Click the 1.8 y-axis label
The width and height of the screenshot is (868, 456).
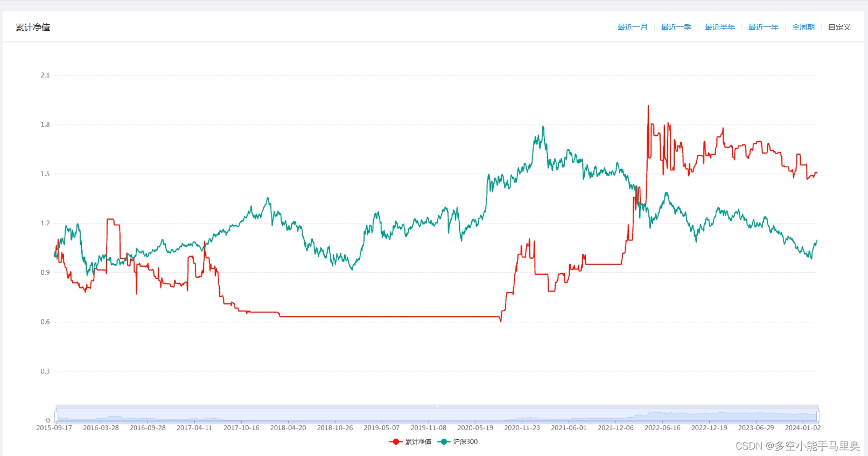(x=45, y=125)
